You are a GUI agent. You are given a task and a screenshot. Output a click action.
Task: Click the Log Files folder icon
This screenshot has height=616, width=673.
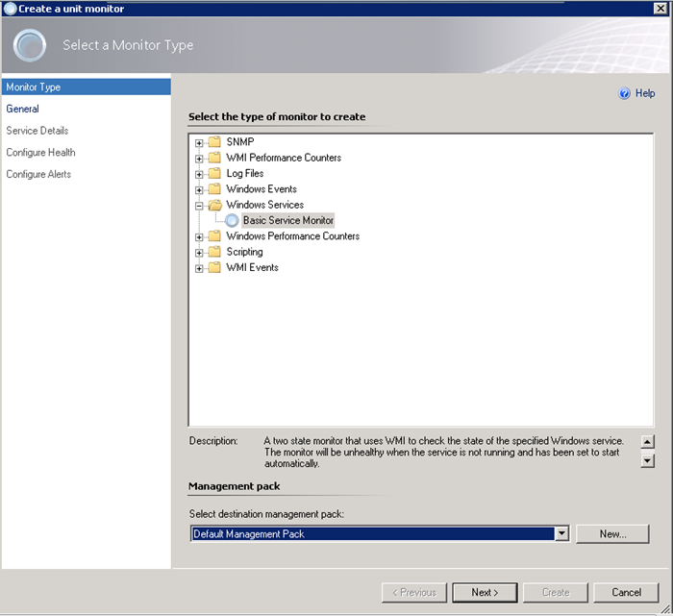(214, 173)
